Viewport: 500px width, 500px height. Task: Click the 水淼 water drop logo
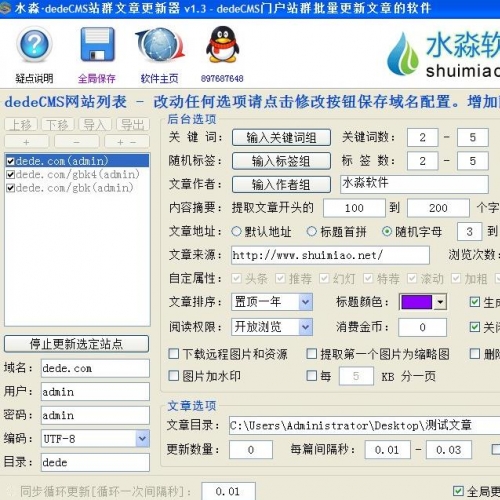pyautogui.click(x=403, y=54)
